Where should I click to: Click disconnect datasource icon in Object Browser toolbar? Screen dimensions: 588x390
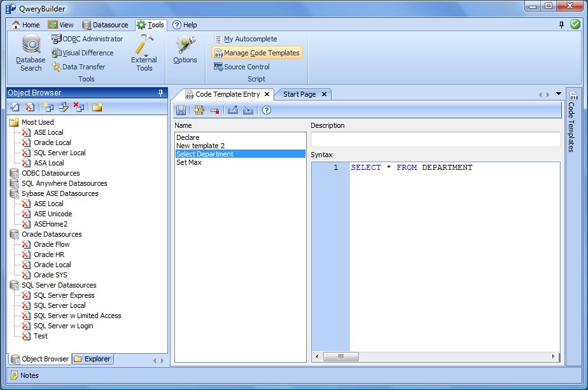click(30, 108)
